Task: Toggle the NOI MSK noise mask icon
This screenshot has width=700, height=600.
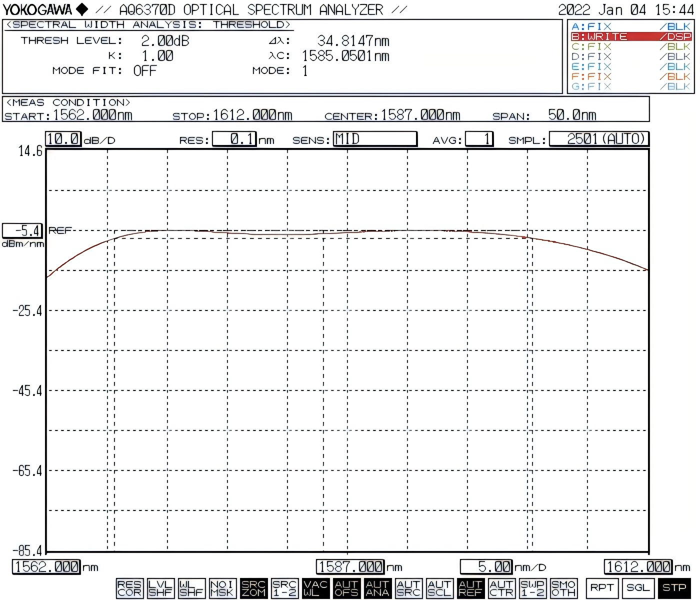Action: [x=221, y=588]
